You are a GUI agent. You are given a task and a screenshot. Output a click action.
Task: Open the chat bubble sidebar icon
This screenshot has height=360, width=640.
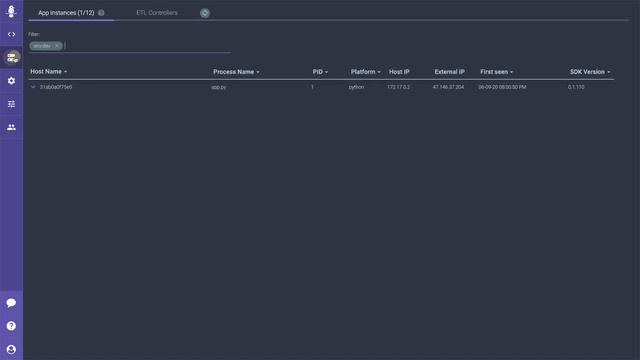[11, 303]
